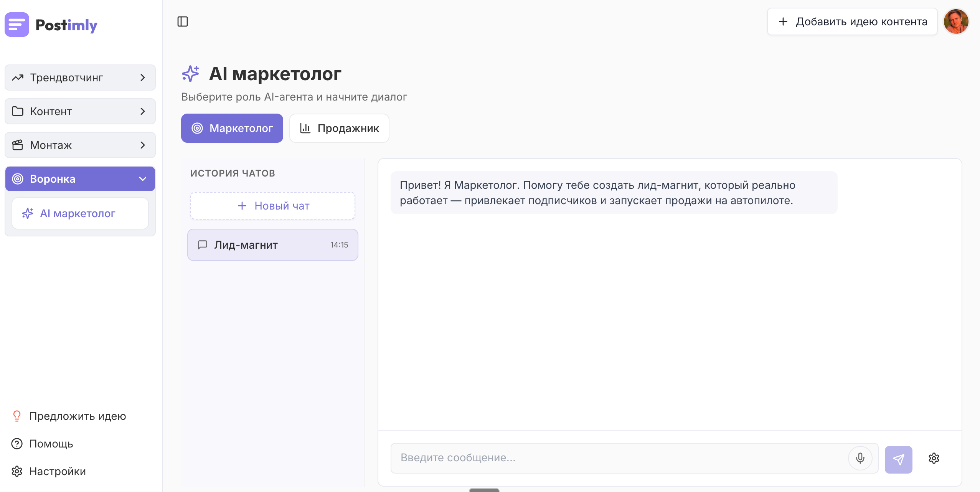Click Добавить идею контента button
Viewport: 980px width, 492px height.
pyautogui.click(x=852, y=21)
